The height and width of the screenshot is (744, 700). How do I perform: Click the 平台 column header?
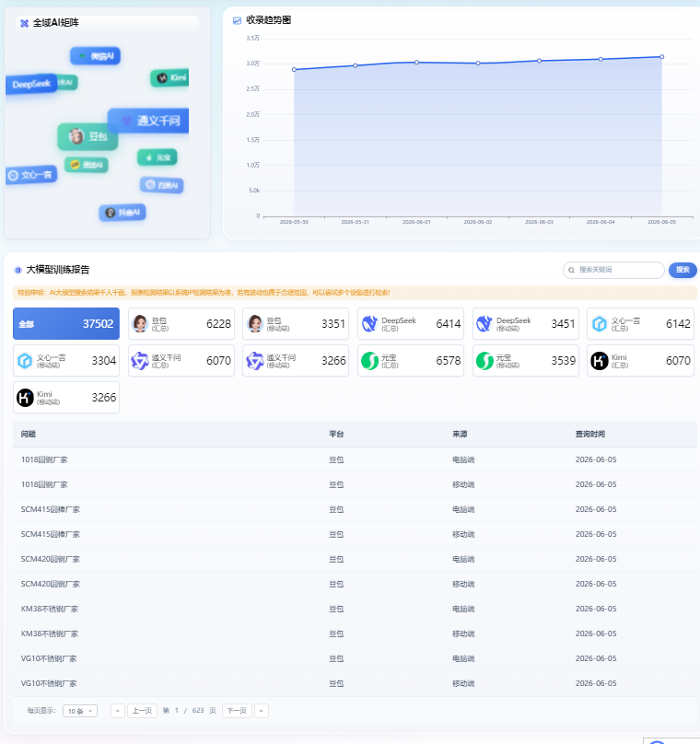(336, 435)
